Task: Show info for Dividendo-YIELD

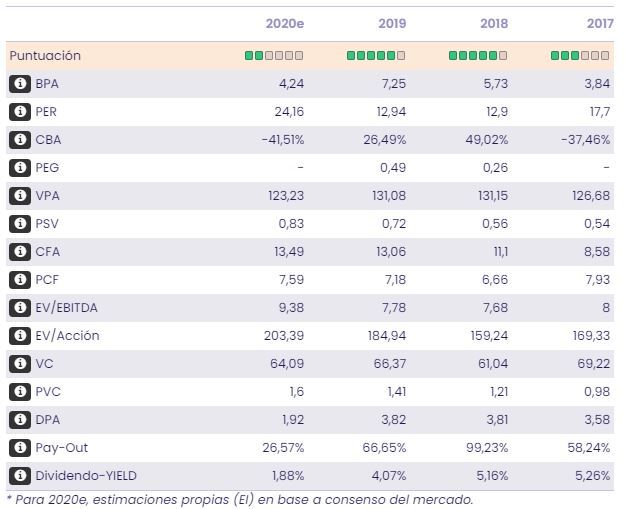Action: (19, 476)
